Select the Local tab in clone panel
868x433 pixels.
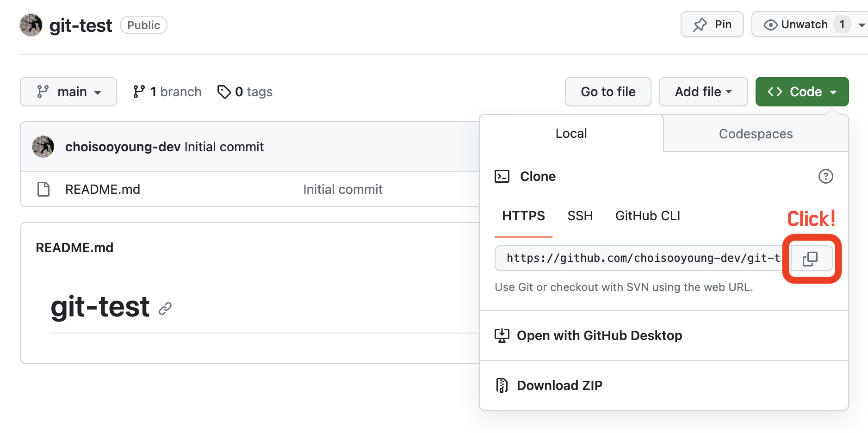[x=571, y=133]
